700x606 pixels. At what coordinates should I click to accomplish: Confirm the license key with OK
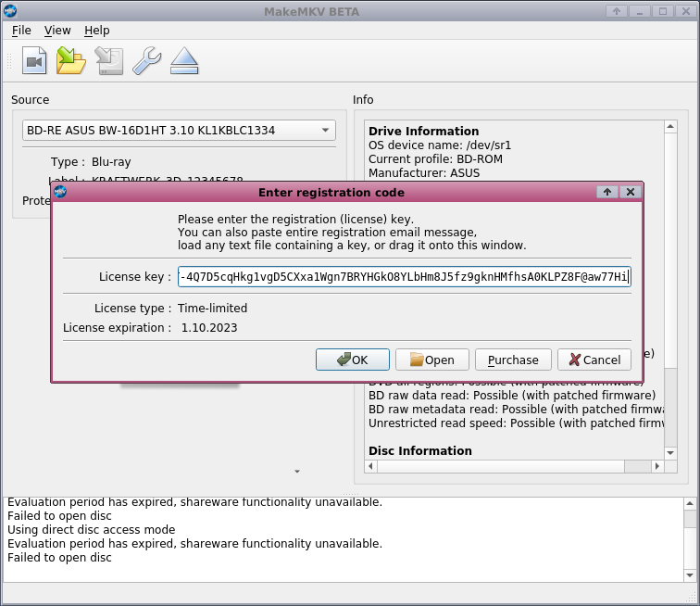tap(352, 360)
